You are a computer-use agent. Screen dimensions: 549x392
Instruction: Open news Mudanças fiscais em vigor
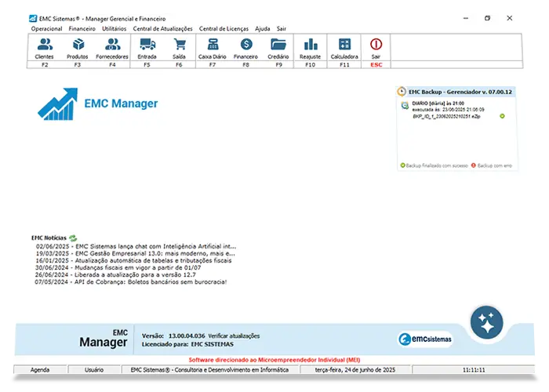[x=118, y=268]
